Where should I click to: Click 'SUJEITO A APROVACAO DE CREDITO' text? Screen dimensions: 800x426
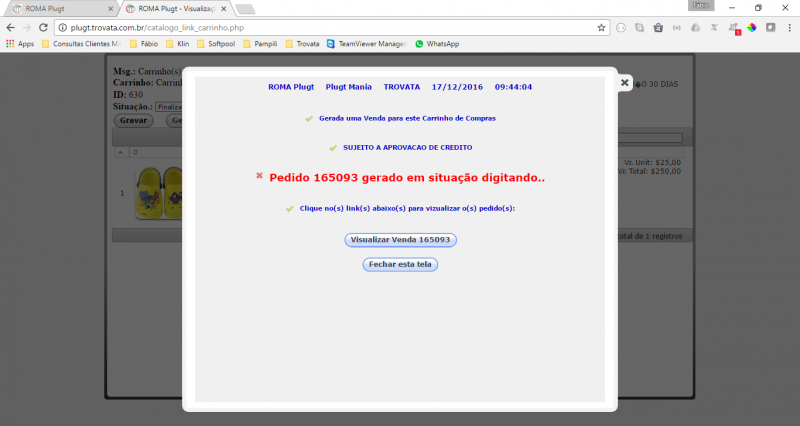[x=408, y=147]
